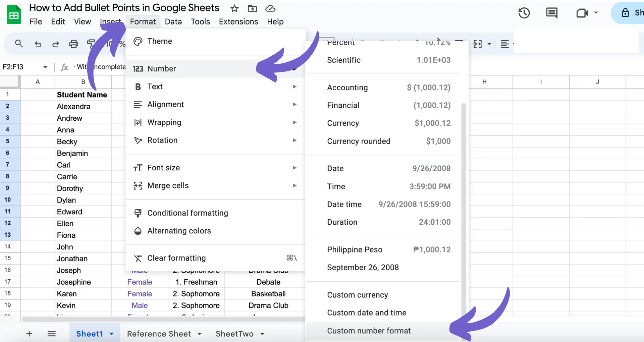The height and width of the screenshot is (342, 644).
Task: Apply Currency rounded format
Action: click(x=383, y=141)
